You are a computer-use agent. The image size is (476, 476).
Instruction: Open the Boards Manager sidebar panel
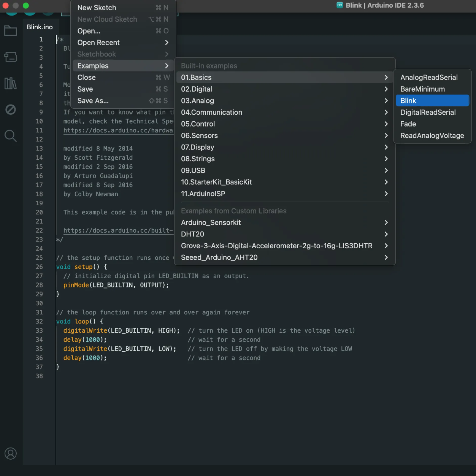(10, 57)
